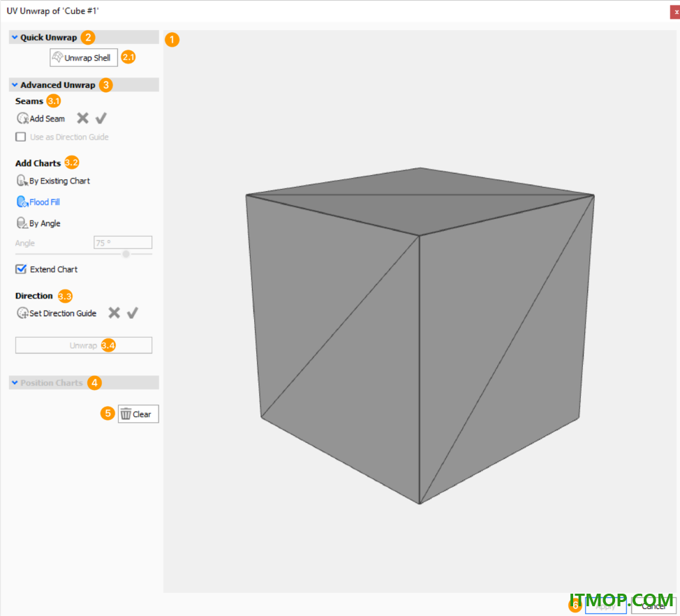Select the Add Seam tool icon
The width and height of the screenshot is (680, 616).
22,119
